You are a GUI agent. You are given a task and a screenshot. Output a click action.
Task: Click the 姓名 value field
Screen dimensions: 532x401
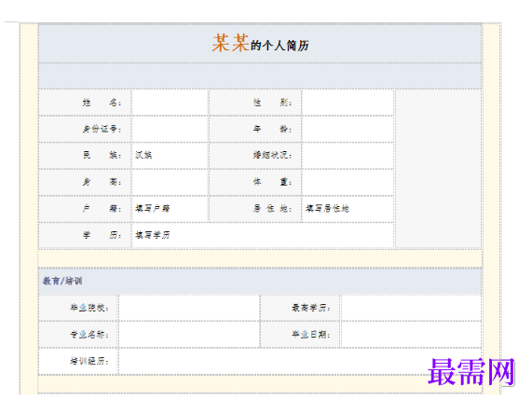click(x=170, y=103)
